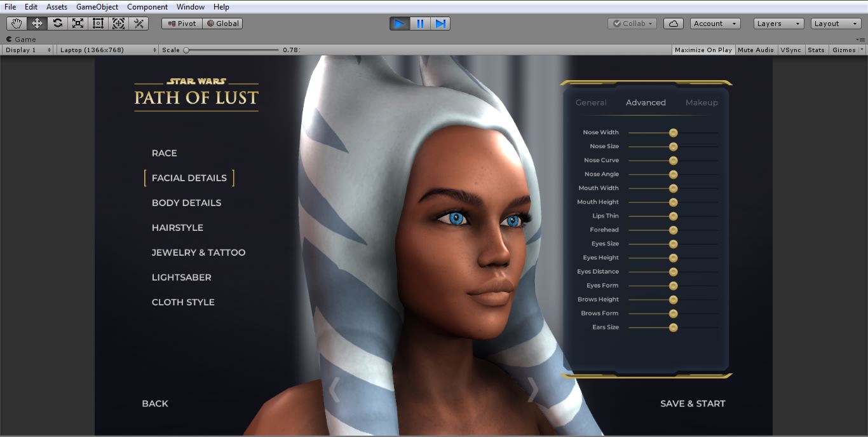The height and width of the screenshot is (437, 868).
Task: Select HAIRSTYLE in the left menu
Action: 177,228
